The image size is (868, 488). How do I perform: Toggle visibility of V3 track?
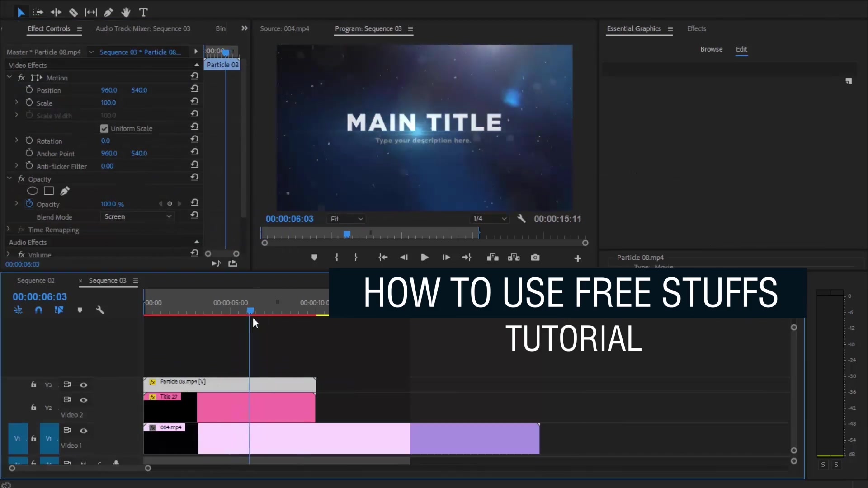(x=84, y=385)
